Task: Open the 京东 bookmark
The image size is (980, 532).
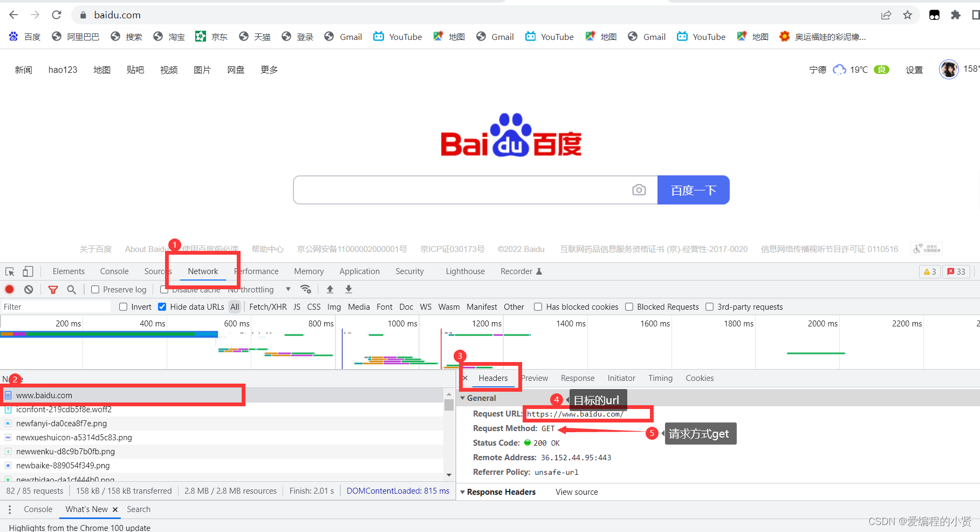Action: click(x=211, y=37)
